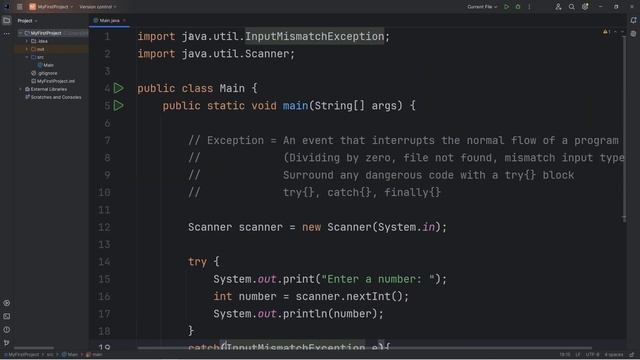Open IDE settings gear icon

click(585, 7)
